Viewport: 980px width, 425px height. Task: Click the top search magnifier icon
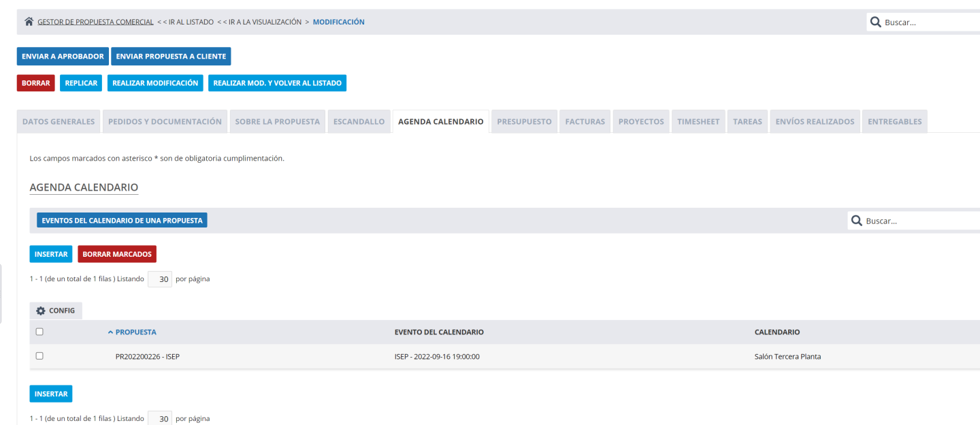pyautogui.click(x=876, y=22)
